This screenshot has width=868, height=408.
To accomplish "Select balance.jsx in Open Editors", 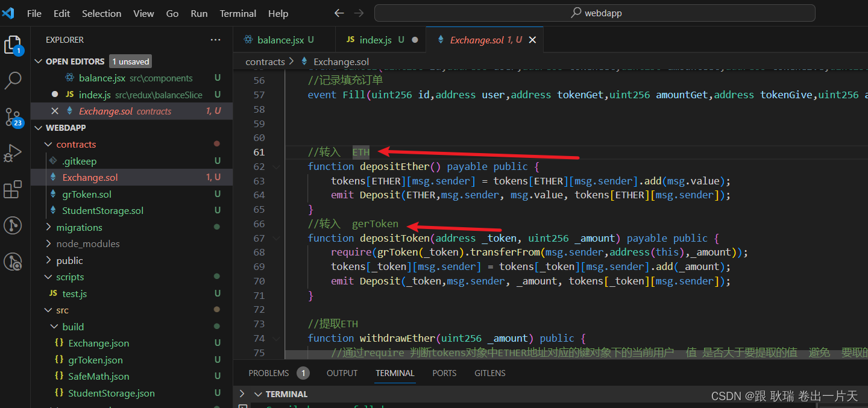I will click(131, 78).
